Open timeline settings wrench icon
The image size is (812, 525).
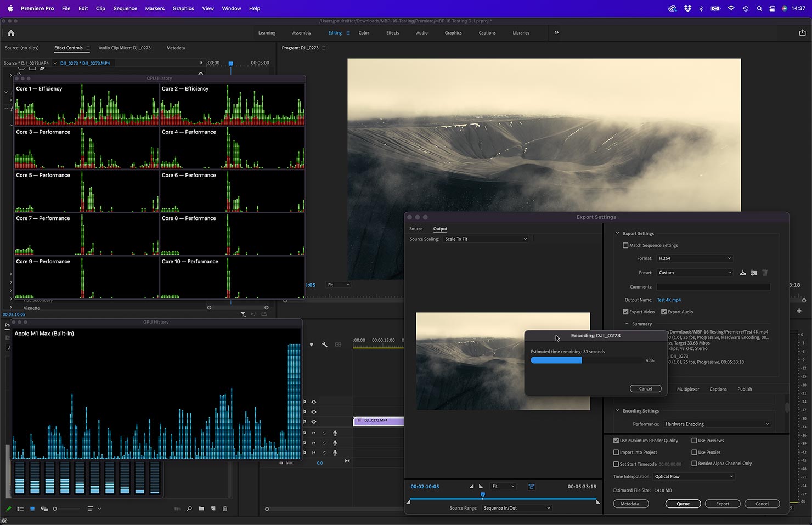tap(324, 345)
